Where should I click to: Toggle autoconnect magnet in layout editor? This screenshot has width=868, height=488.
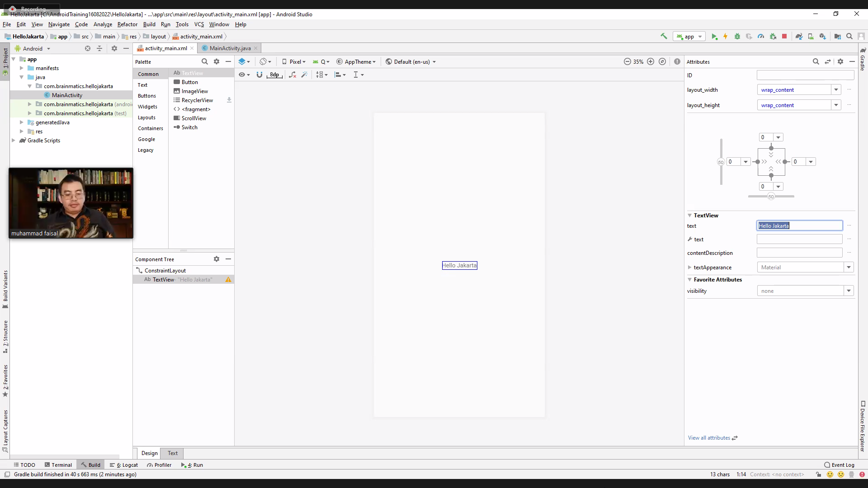point(259,75)
